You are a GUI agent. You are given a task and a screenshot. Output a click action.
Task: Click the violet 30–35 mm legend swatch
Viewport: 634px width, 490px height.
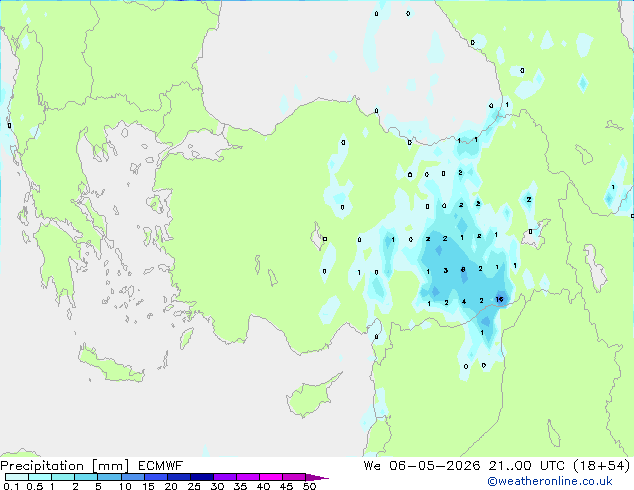(x=224, y=477)
